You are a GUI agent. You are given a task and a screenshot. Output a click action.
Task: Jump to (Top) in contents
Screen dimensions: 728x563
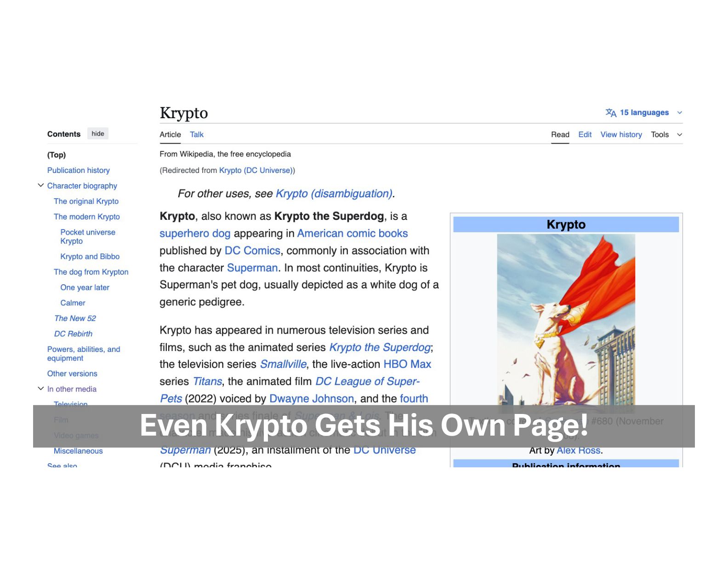[57, 155]
